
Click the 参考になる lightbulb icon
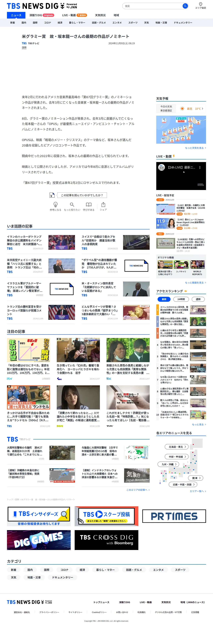coord(55,204)
